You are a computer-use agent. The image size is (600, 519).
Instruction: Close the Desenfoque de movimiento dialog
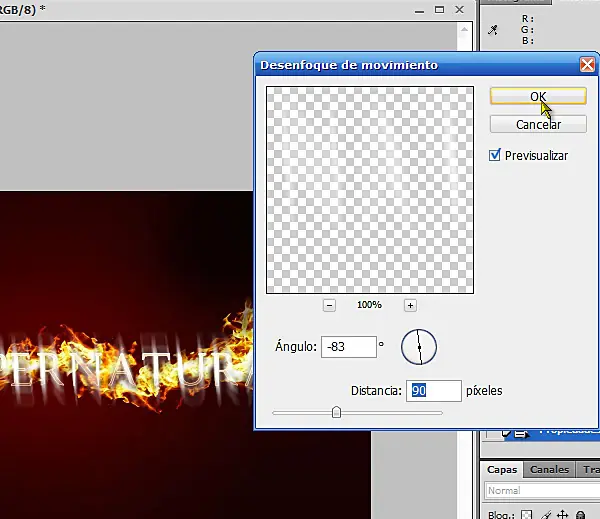coord(587,65)
